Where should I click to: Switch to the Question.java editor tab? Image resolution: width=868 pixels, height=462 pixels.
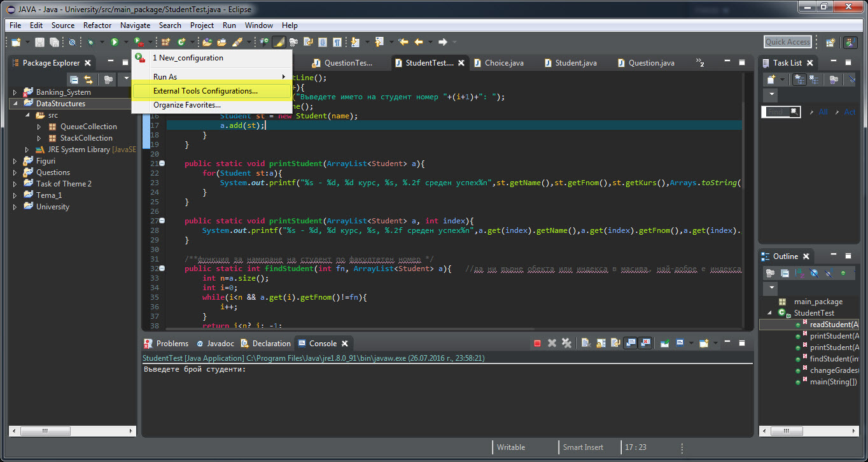click(x=645, y=63)
